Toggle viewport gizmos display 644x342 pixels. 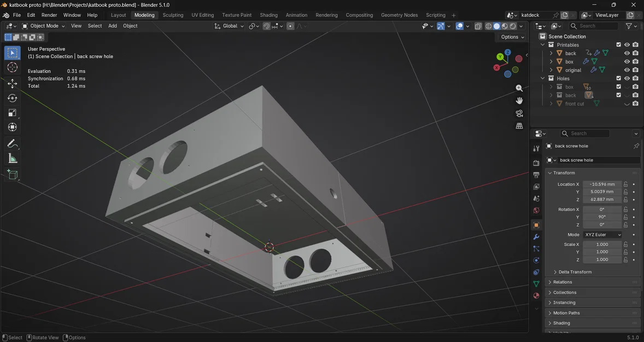441,26
